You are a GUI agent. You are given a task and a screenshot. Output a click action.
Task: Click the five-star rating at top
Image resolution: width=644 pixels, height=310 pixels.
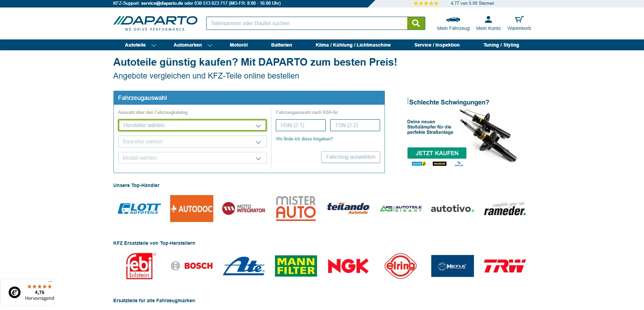pos(426,3)
